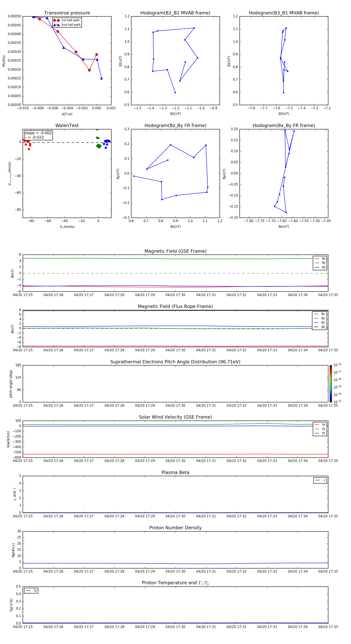351x644 pixels.
Task: Click the 10^-31 colorbar tick label
Action: pos(337,402)
